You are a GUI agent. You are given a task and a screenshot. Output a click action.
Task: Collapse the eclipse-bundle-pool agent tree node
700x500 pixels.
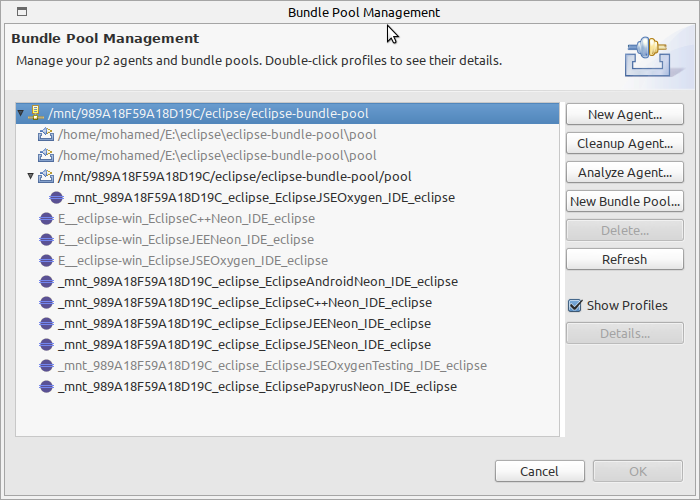point(21,113)
